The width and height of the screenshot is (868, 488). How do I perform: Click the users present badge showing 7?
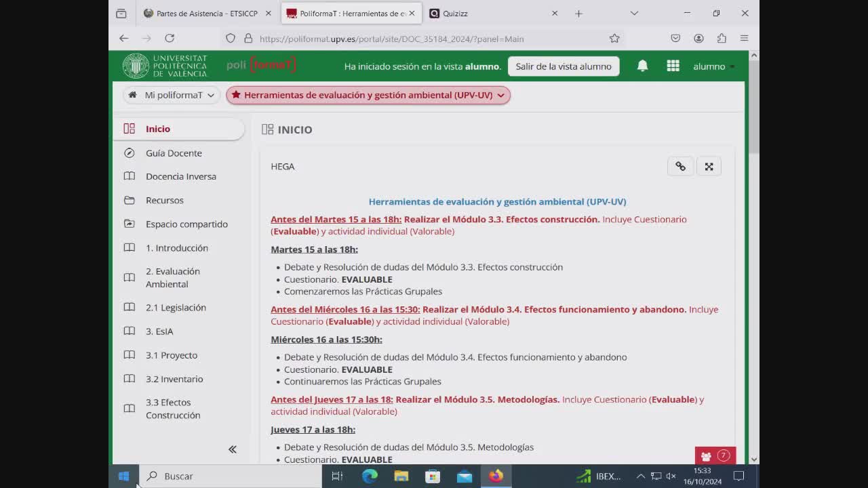point(715,455)
